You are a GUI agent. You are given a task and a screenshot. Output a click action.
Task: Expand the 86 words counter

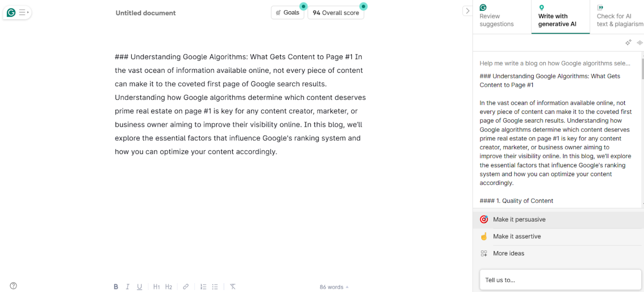pos(333,287)
